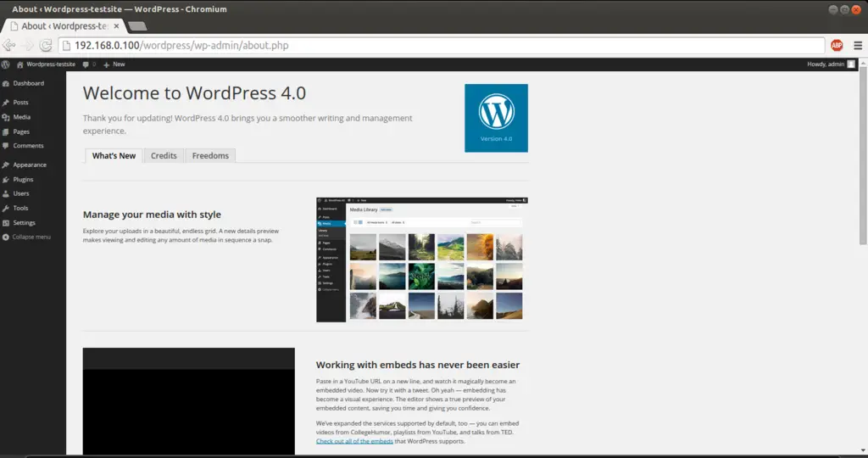Open Appearance menu label in sidebar

pyautogui.click(x=30, y=165)
